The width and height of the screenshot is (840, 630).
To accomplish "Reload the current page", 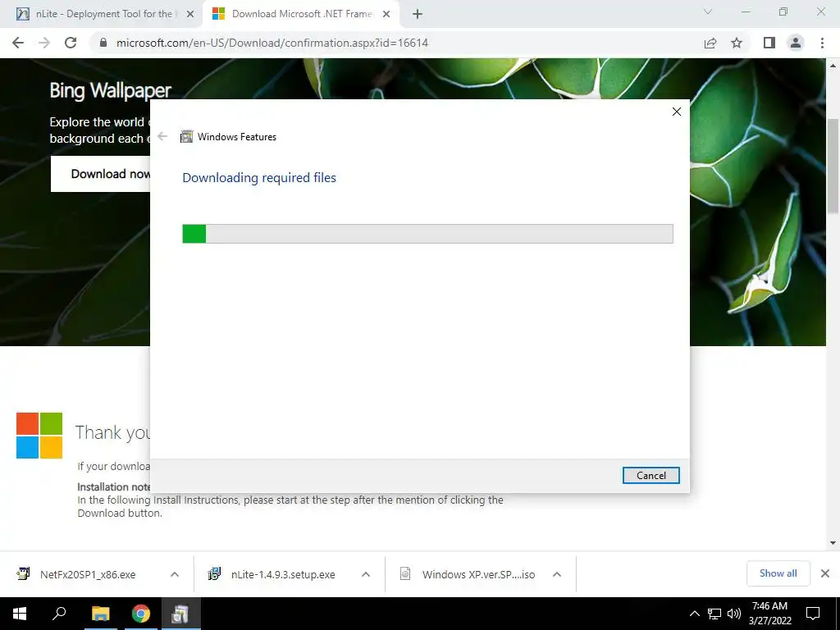I will click(x=71, y=43).
